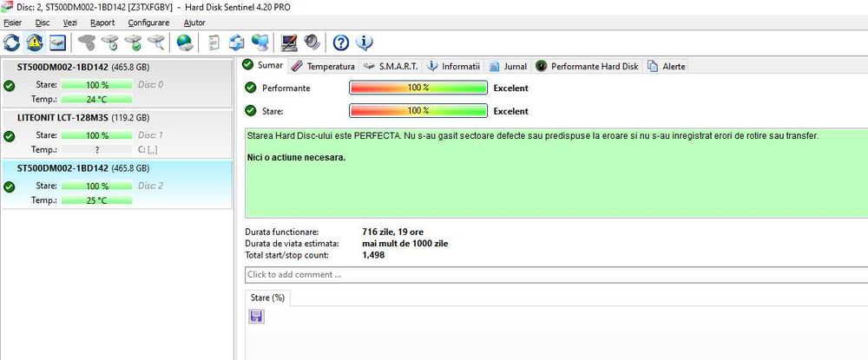Click the Performante 100 % gradient bar

(x=418, y=88)
